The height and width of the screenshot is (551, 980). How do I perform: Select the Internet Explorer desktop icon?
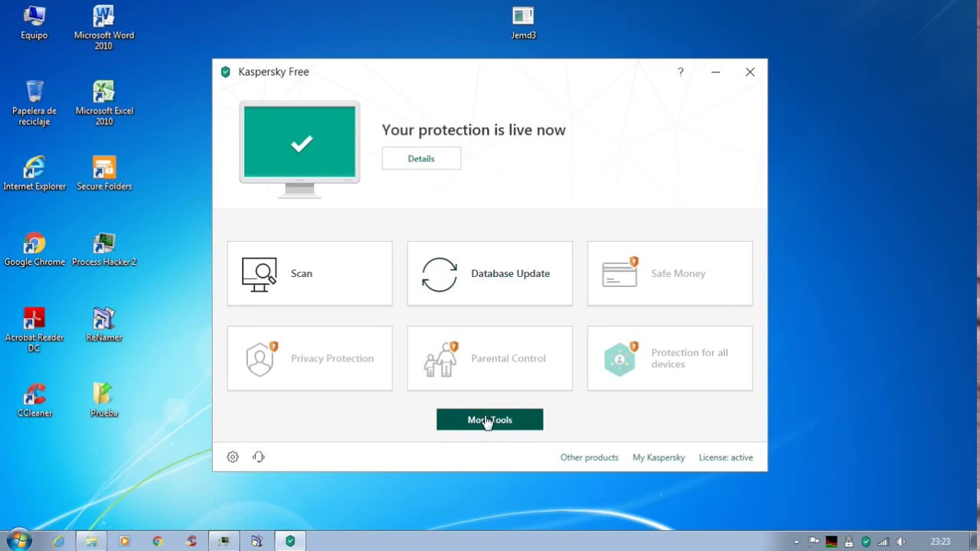click(x=34, y=173)
